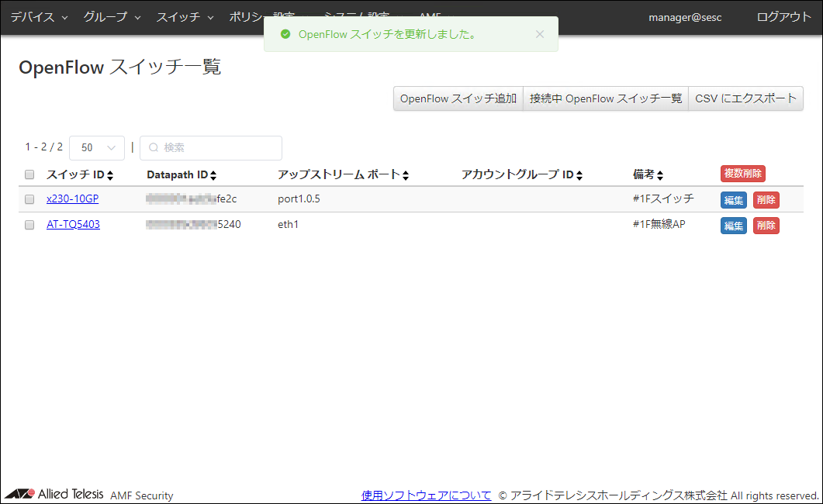Sort by スイッチ ID column
Screen dimensions: 823x504
80,174
